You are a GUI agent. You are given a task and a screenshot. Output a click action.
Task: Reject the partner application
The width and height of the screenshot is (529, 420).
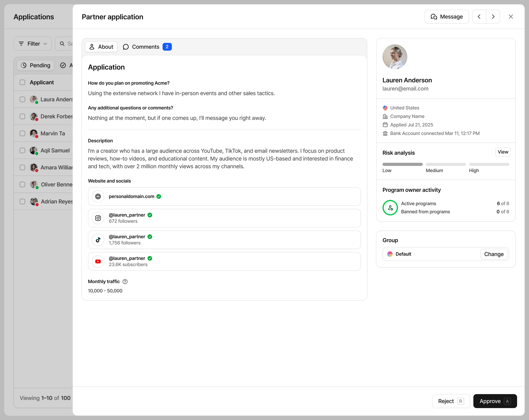tap(451, 401)
